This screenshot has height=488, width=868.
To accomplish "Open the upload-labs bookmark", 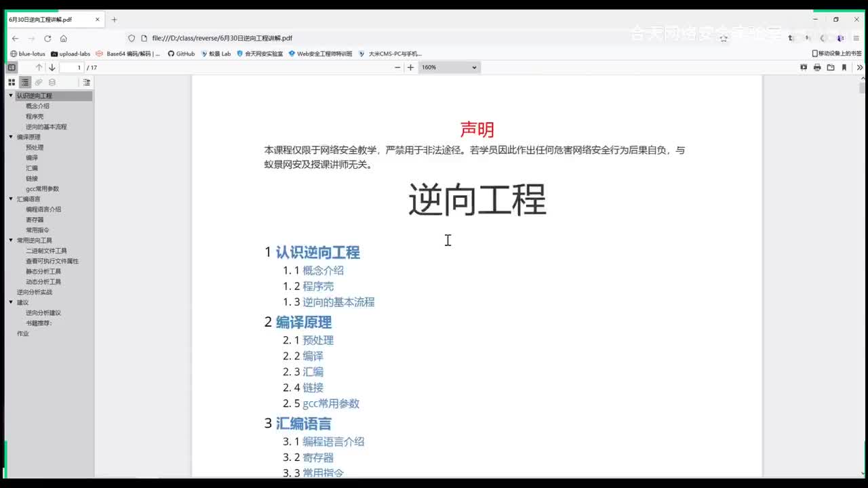I will (71, 54).
